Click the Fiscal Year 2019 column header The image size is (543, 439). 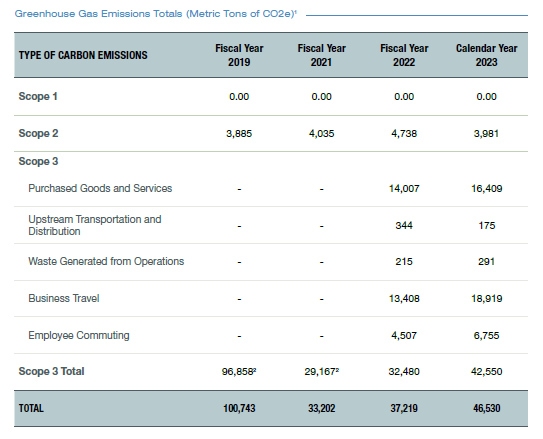(239, 55)
